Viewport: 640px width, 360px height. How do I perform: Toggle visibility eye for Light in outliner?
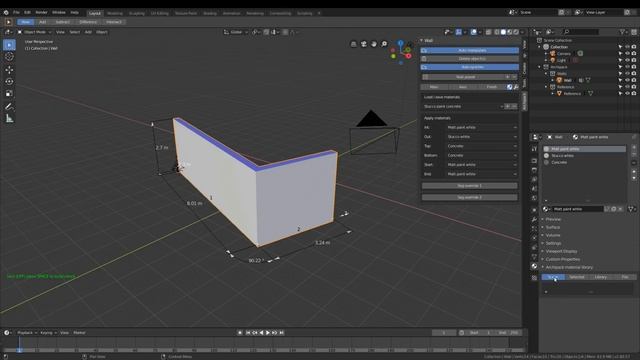click(627, 60)
